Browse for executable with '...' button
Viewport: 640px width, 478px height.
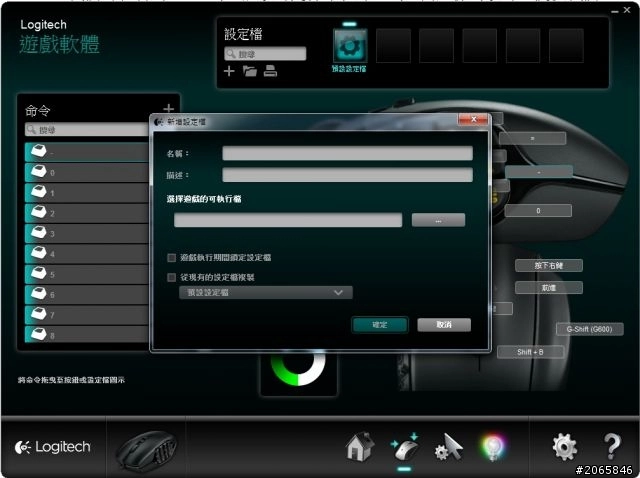coord(438,220)
